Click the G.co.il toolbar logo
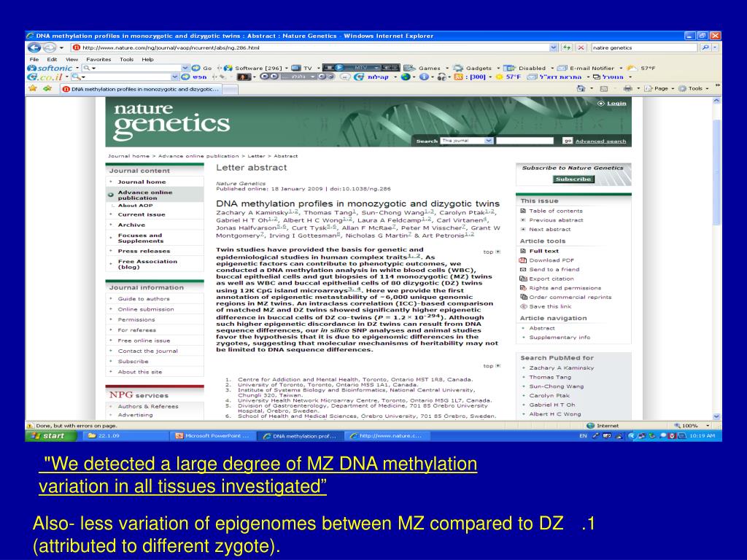747x560 pixels. [44, 77]
